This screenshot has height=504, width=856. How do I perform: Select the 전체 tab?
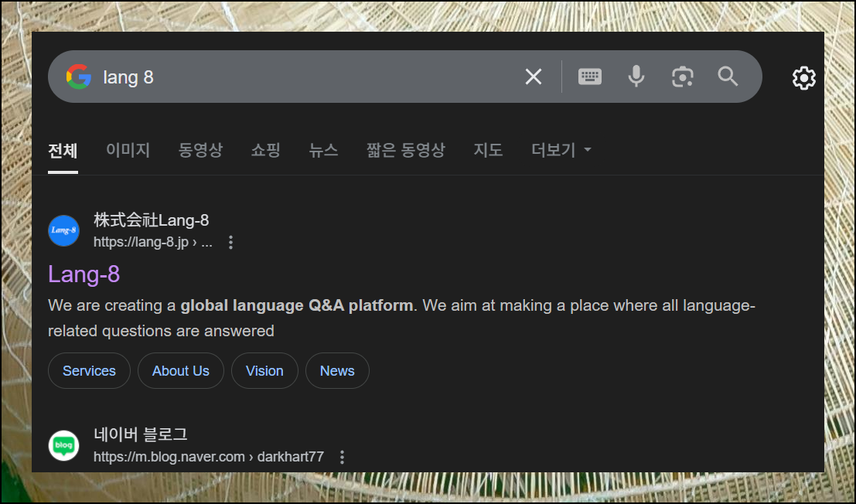[x=63, y=150]
